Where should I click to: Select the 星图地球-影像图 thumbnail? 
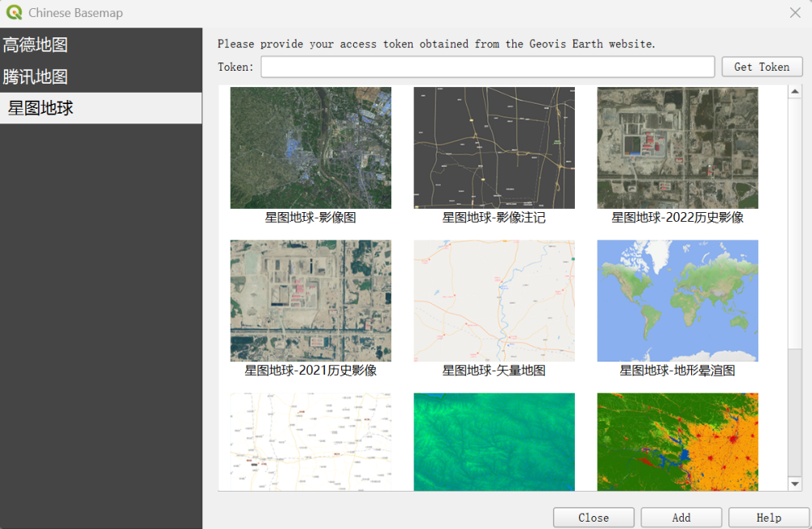tap(311, 148)
